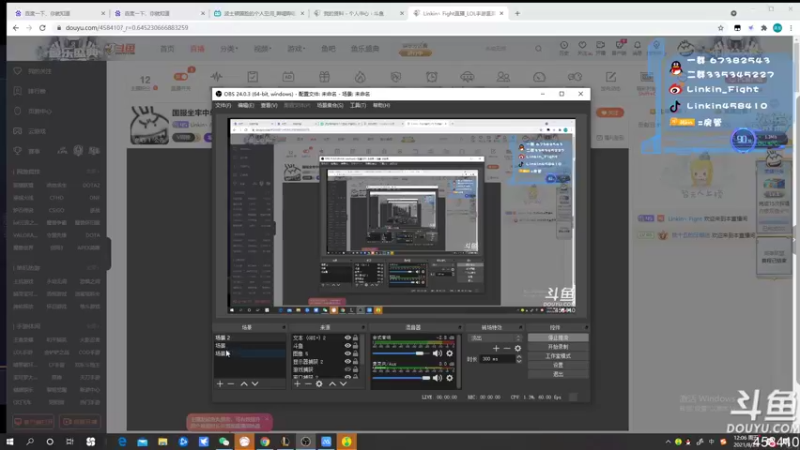Viewport: 800px width, 450px height.
Task: Toggle visibility of 图像 5 source
Action: [348, 354]
